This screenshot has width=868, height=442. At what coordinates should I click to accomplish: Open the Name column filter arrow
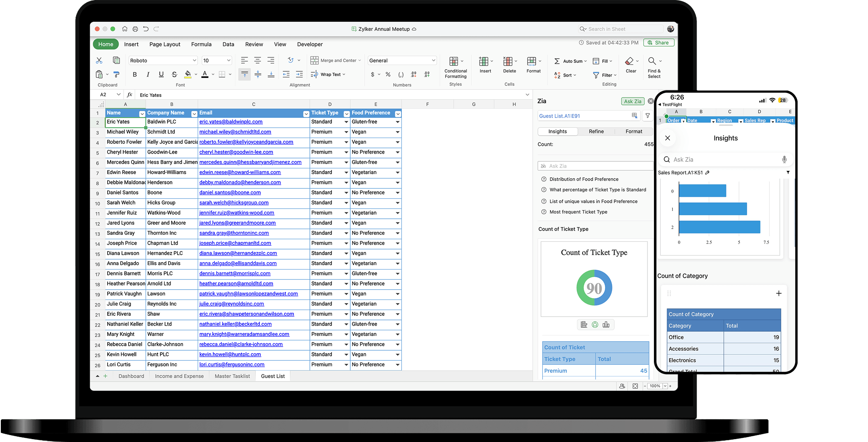pyautogui.click(x=142, y=113)
